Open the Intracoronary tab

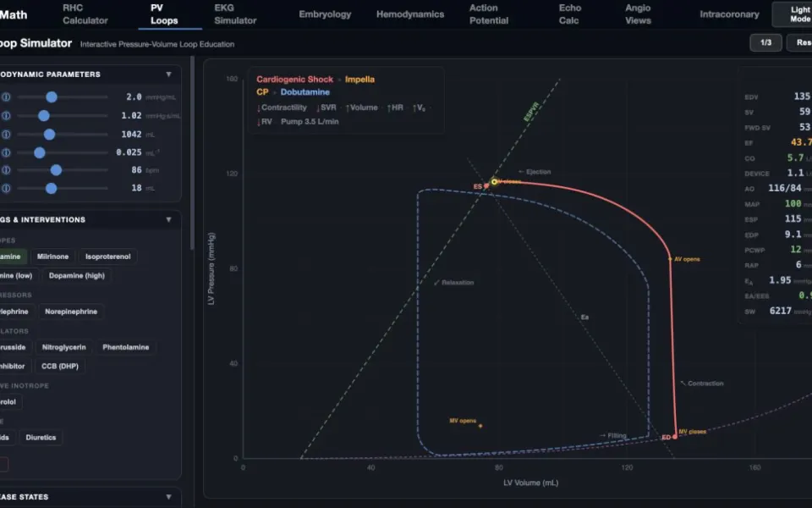pyautogui.click(x=729, y=14)
